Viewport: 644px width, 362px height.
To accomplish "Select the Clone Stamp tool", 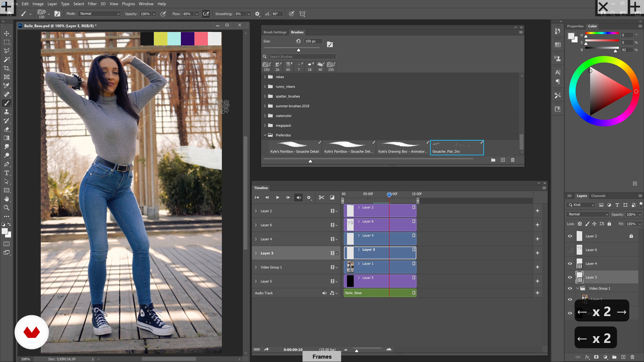I will click(7, 112).
